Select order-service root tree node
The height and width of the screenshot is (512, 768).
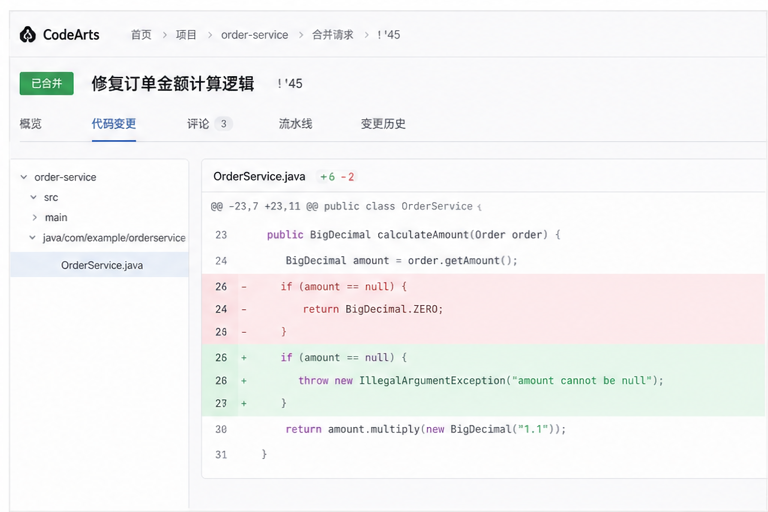(65, 177)
